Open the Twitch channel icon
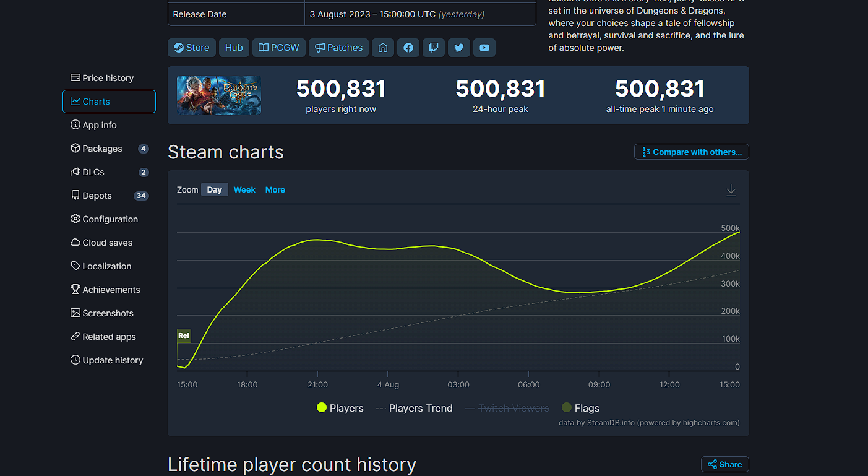Screen dimensions: 868x476 (434, 48)
